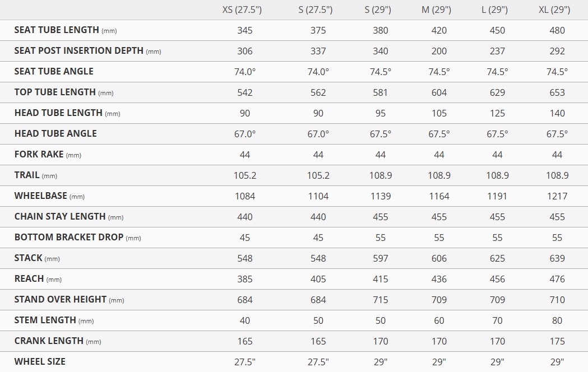Image resolution: width=588 pixels, height=372 pixels.
Task: Select the 175 crank length value
Action: [557, 341]
